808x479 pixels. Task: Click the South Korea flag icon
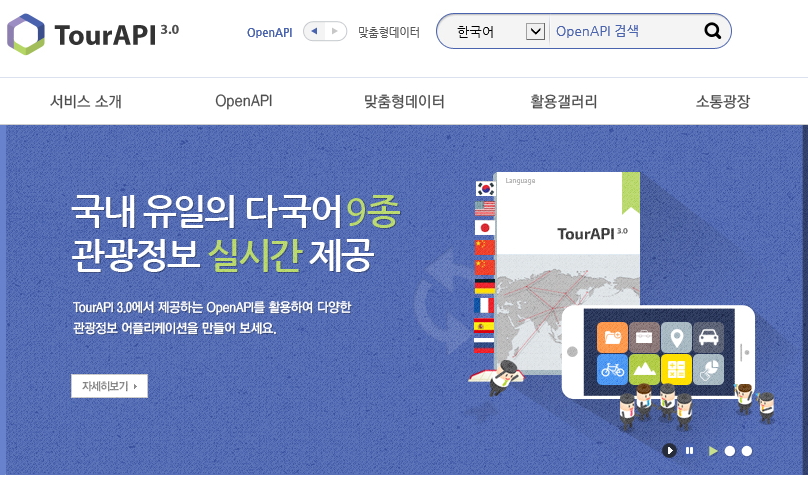pyautogui.click(x=485, y=189)
